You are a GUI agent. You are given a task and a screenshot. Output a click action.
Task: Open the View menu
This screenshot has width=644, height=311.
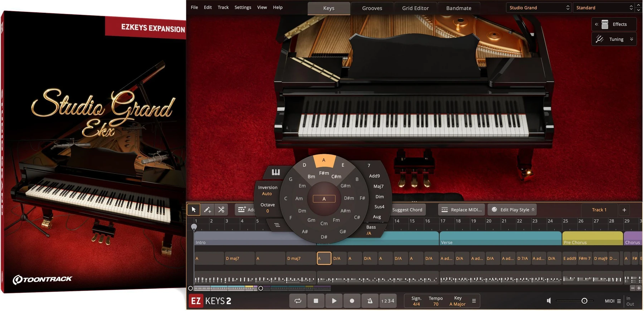262,7
